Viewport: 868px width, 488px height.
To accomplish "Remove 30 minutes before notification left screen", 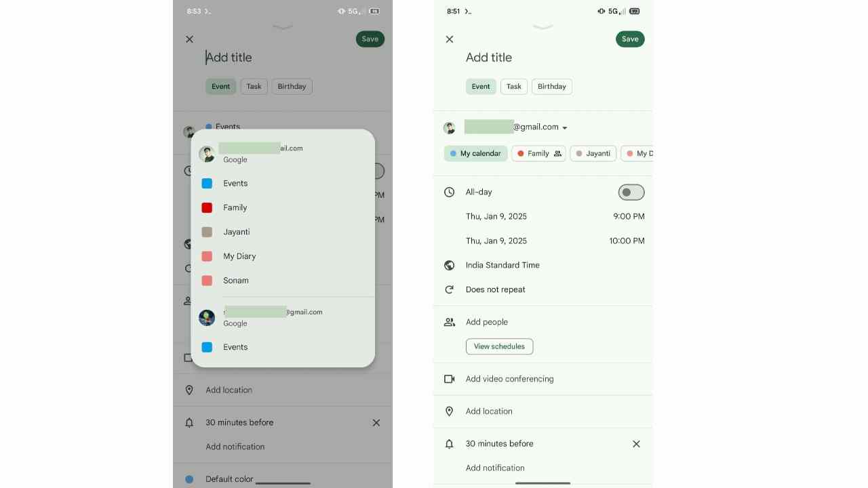I will click(x=376, y=422).
